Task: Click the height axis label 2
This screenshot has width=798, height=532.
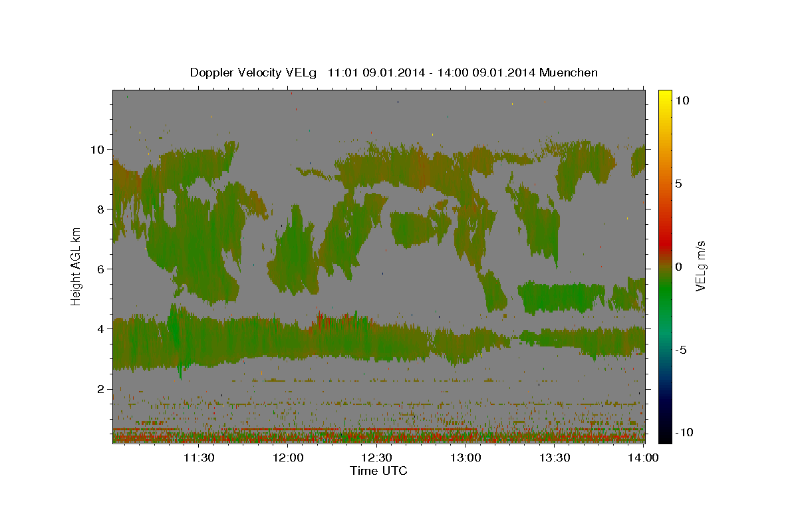Action: point(102,389)
